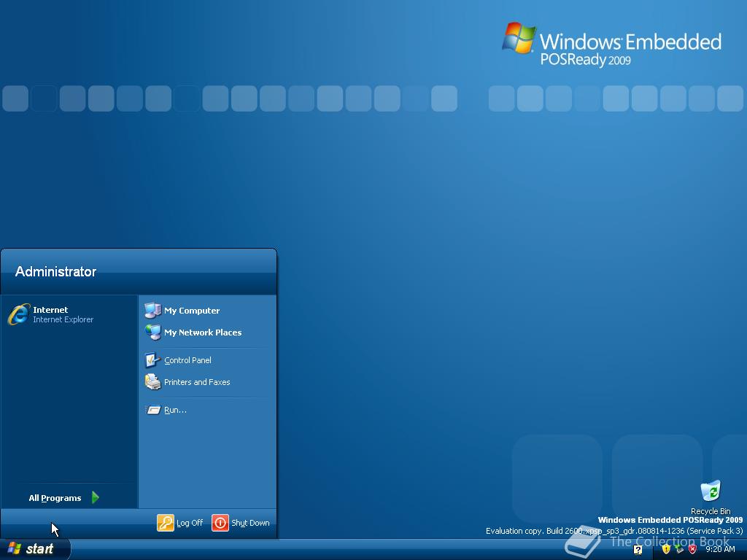747x560 pixels.
Task: Open the Recycle Bin on the desktop
Action: pyautogui.click(x=711, y=497)
